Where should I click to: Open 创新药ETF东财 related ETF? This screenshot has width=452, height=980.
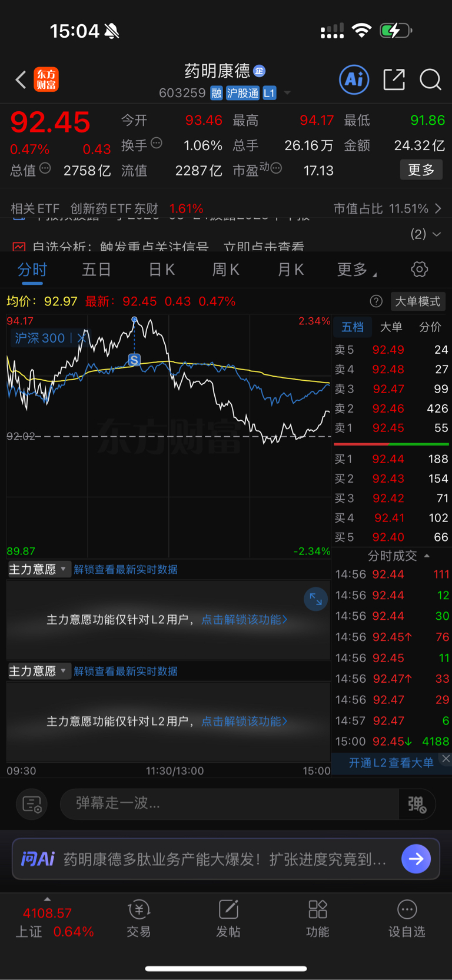(x=114, y=208)
